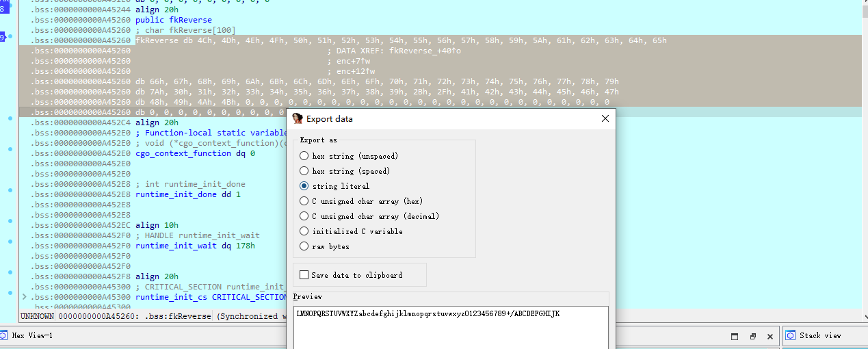
Task: Pick C unsigned char array (decimal) option
Action: click(x=304, y=216)
